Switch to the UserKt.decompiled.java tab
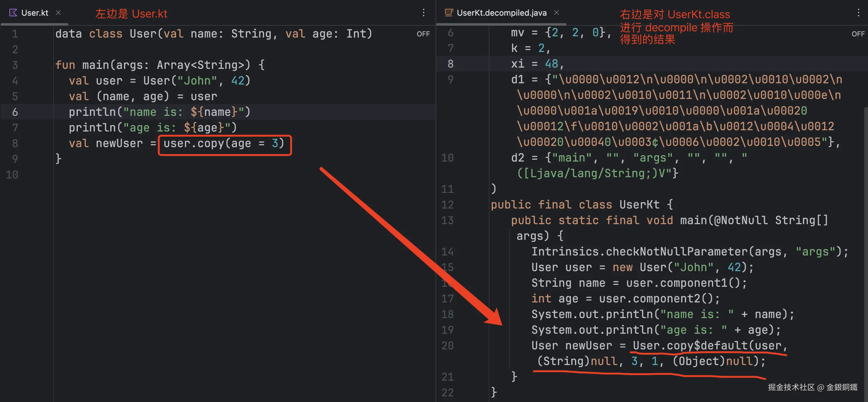The width and height of the screenshot is (868, 402). pyautogui.click(x=501, y=13)
